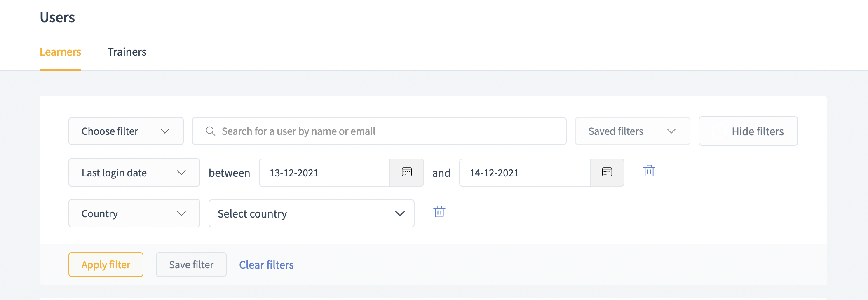Image resolution: width=868 pixels, height=300 pixels.
Task: Switch to the Trainers tab
Action: click(127, 52)
